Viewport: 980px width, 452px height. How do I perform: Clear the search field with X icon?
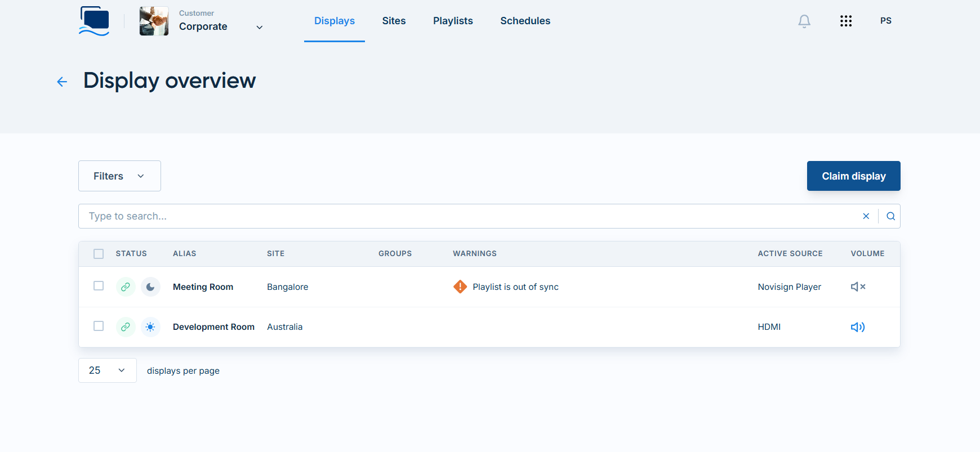point(866,216)
